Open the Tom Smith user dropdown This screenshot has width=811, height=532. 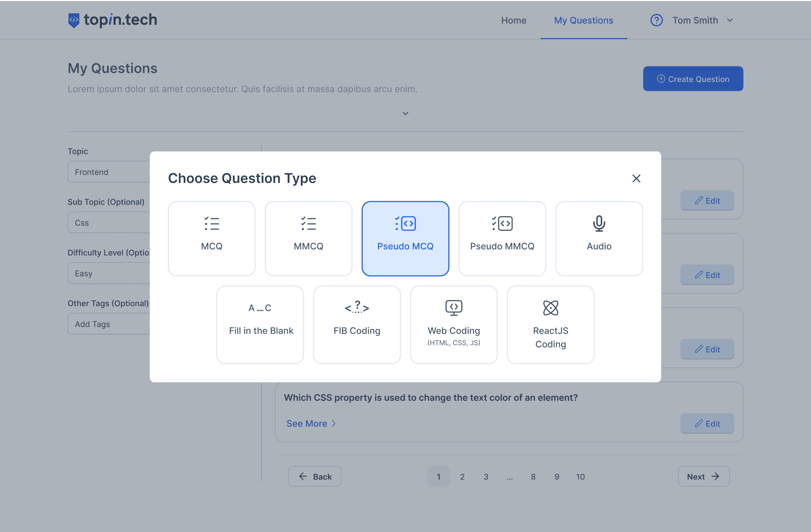pyautogui.click(x=702, y=20)
